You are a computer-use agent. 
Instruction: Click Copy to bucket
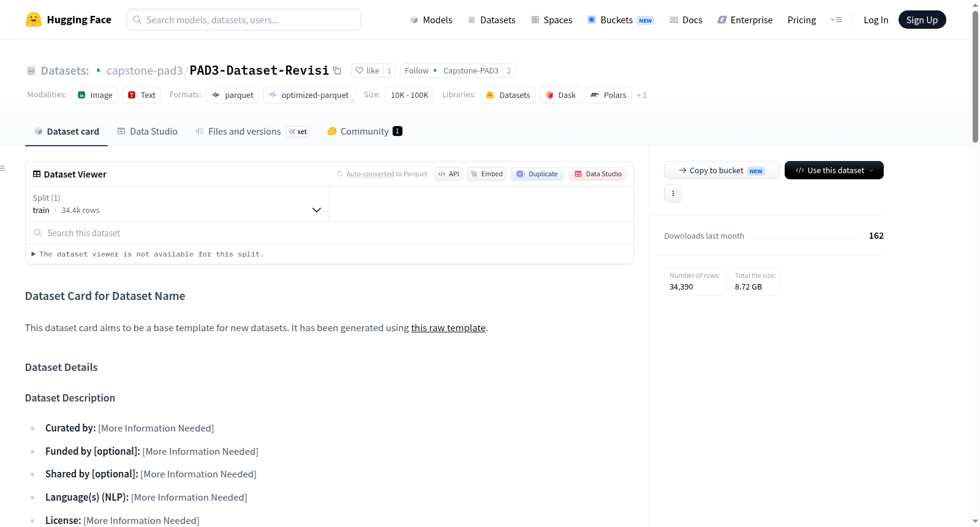coord(722,170)
